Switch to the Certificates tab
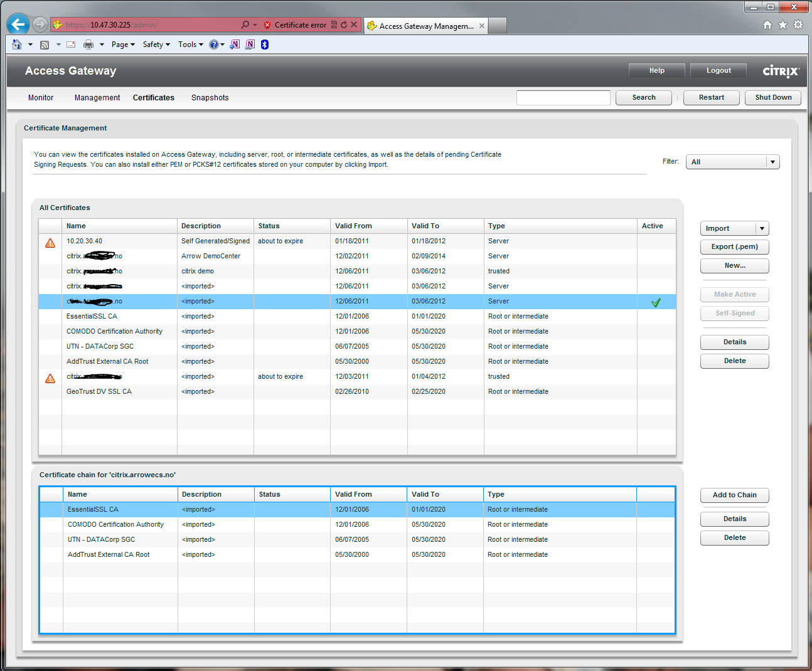The image size is (812, 671). pyautogui.click(x=154, y=98)
